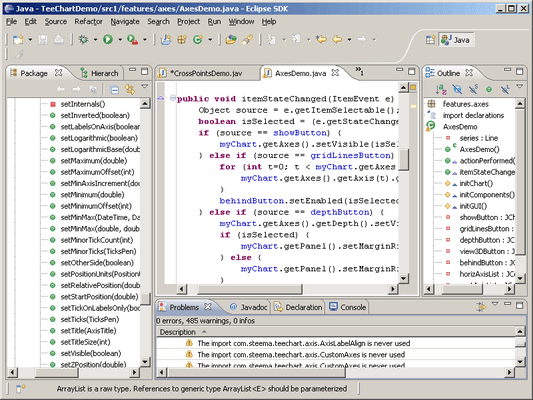Viewport: 533px width, 400px height.
Task: Maximize the editor area
Action: click(412, 71)
